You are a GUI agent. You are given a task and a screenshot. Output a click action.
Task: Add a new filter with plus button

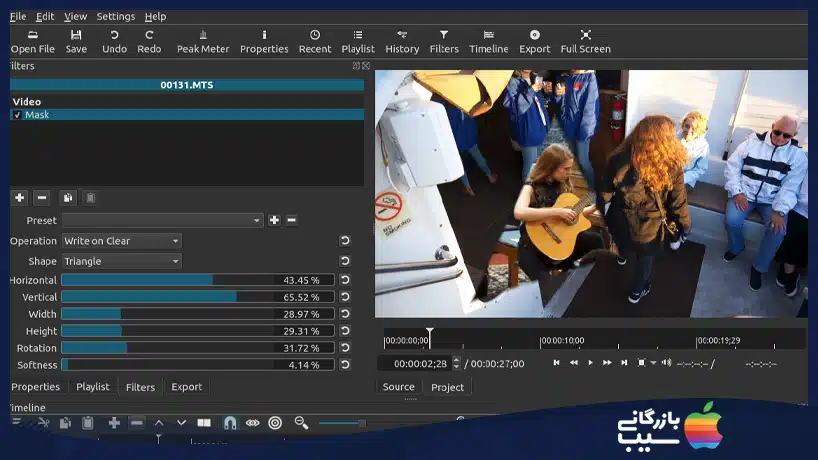click(19, 198)
